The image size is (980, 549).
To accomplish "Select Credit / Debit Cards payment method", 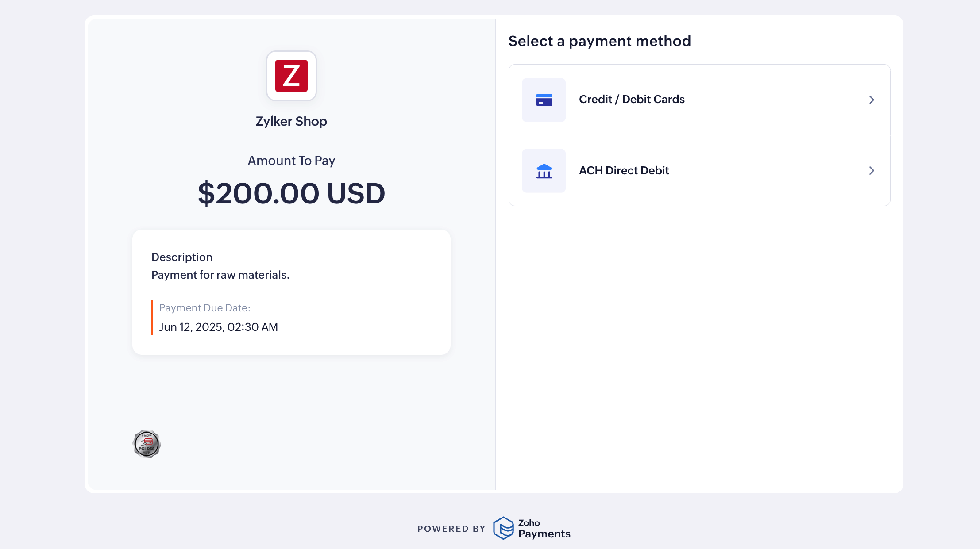I will (632, 100).
